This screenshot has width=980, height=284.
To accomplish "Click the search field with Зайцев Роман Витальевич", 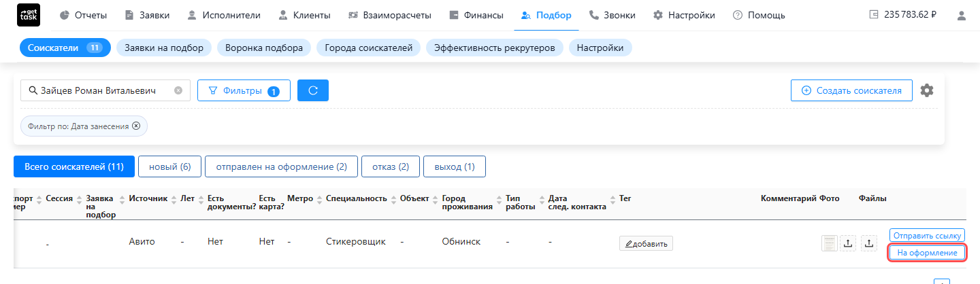I will tap(105, 90).
